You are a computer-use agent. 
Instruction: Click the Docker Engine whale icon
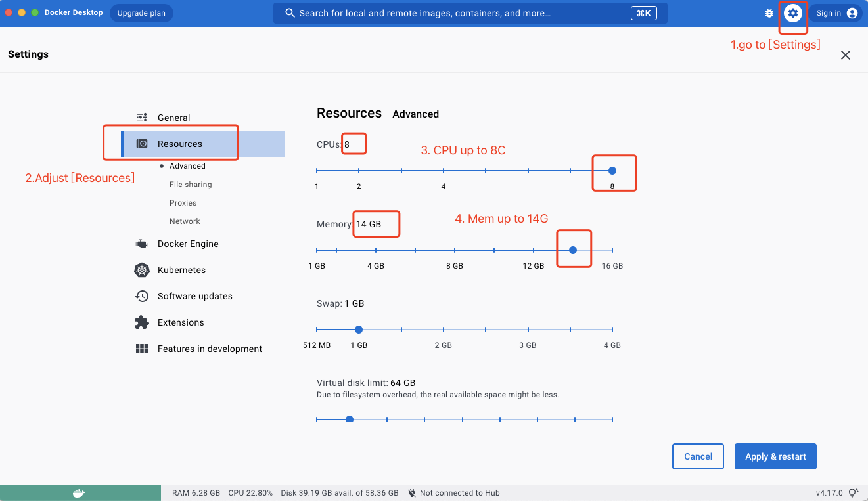tap(142, 244)
